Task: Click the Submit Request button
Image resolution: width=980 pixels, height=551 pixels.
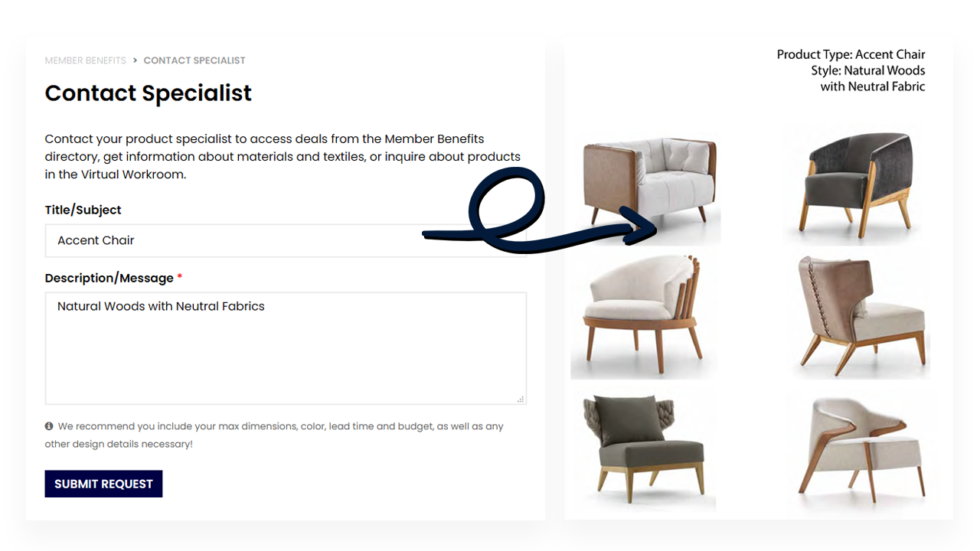Action: coord(103,484)
